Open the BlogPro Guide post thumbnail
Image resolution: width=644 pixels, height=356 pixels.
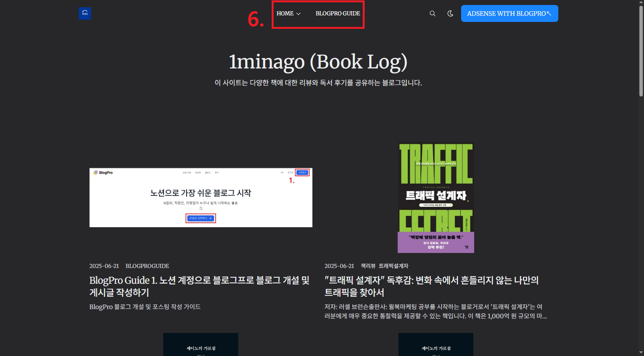pyautogui.click(x=201, y=198)
